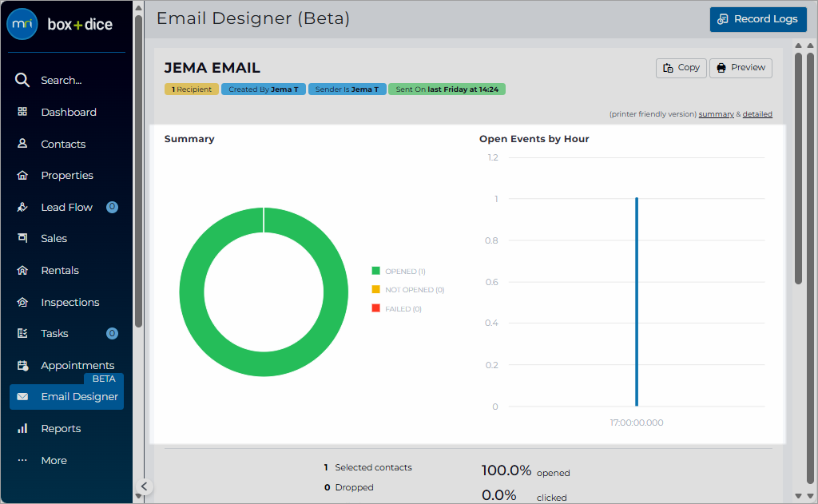Open the Inspections icon
The width and height of the screenshot is (818, 504).
pos(22,302)
